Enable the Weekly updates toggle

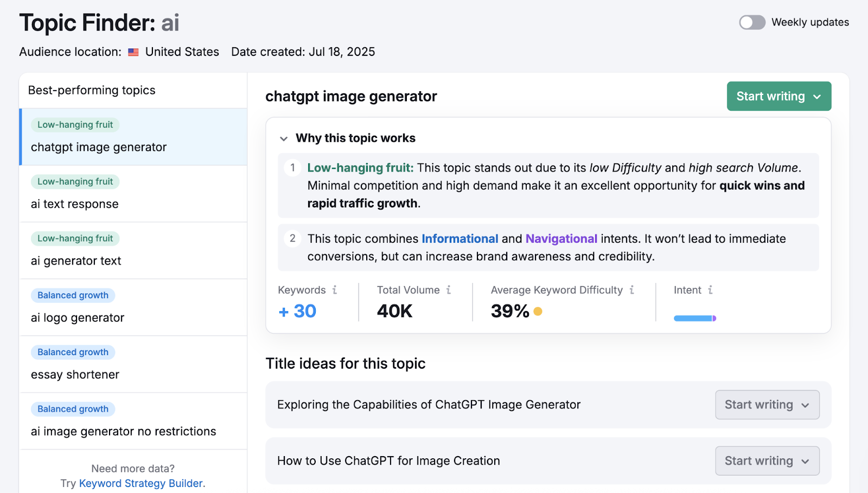click(x=752, y=22)
